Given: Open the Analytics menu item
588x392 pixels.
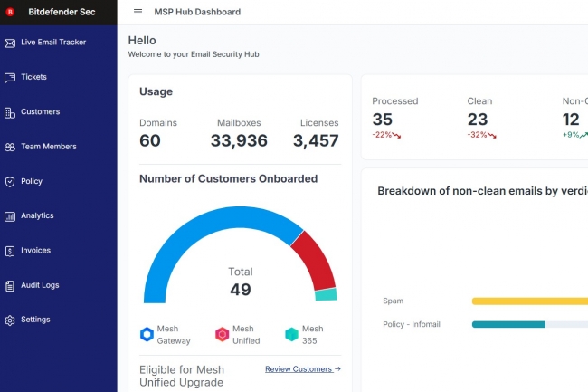Looking at the screenshot, I should [37, 216].
